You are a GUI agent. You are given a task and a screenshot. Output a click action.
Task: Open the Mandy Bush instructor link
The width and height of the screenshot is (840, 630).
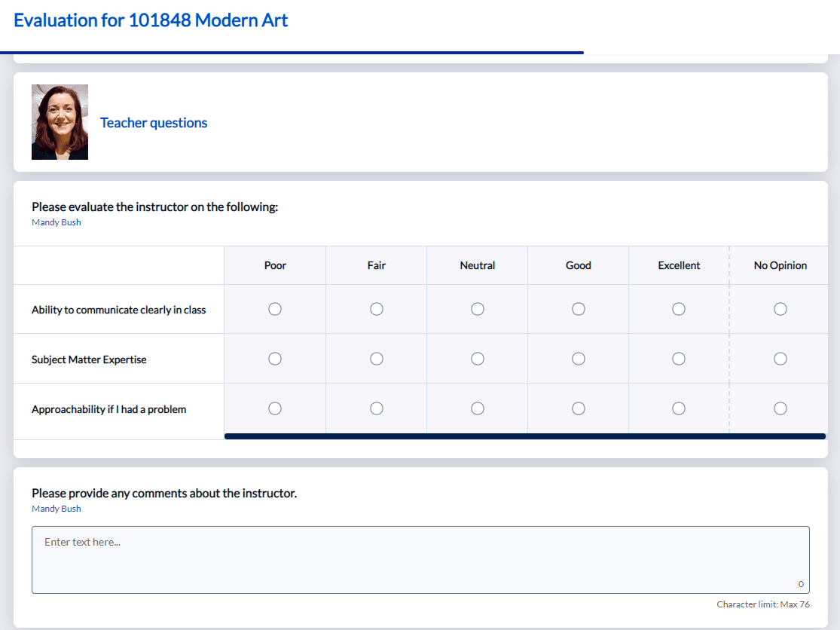point(56,222)
